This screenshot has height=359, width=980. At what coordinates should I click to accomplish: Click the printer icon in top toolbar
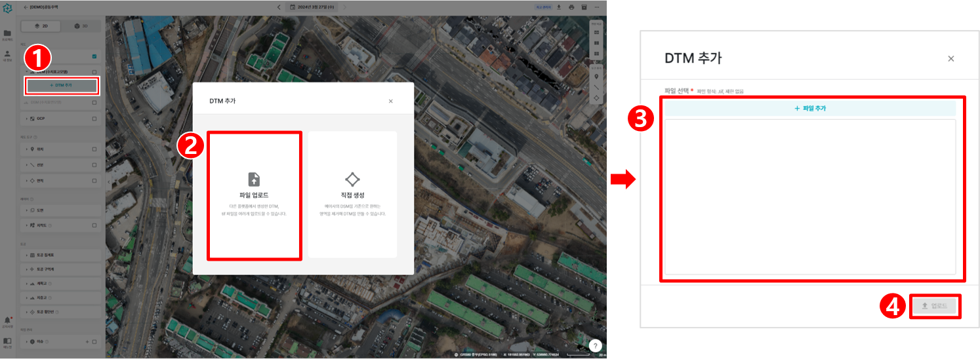pyautogui.click(x=571, y=7)
